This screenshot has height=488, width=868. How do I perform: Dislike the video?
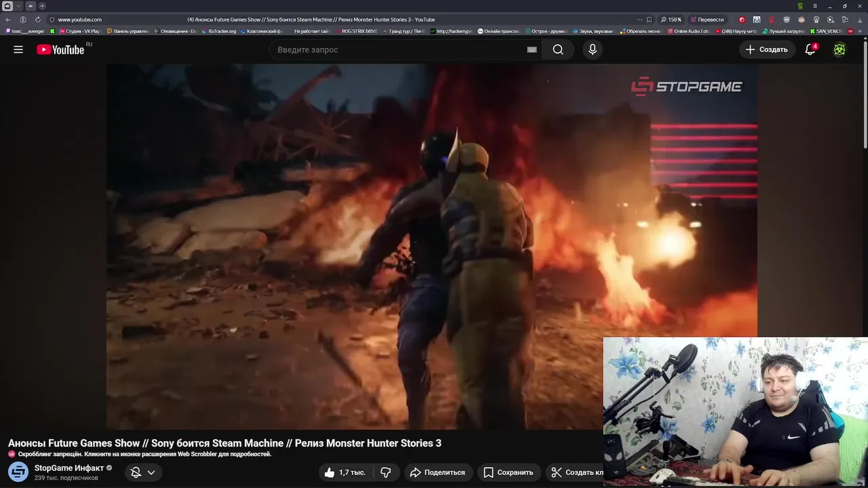pos(385,472)
